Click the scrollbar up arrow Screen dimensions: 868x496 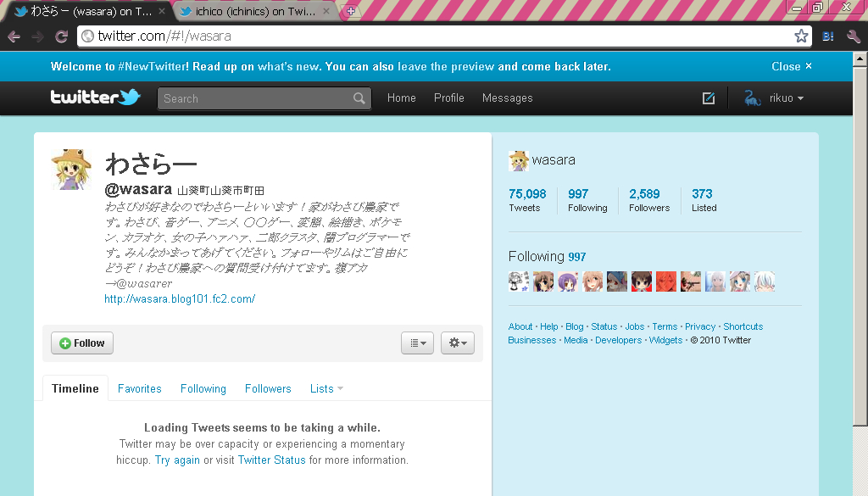coord(860,59)
